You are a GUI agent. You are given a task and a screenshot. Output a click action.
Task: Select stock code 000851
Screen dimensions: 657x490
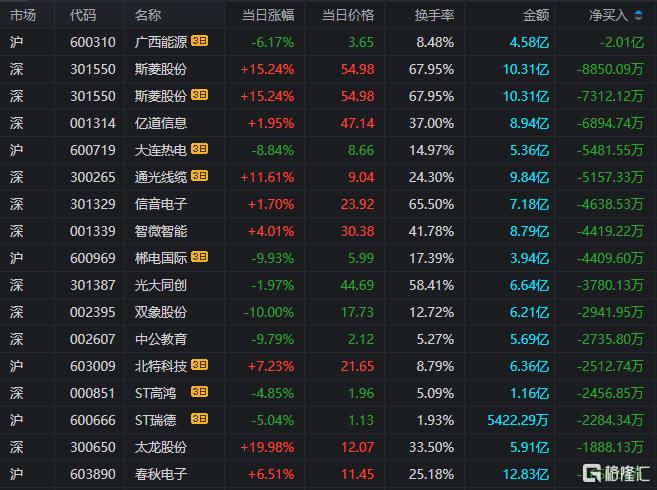click(93, 393)
